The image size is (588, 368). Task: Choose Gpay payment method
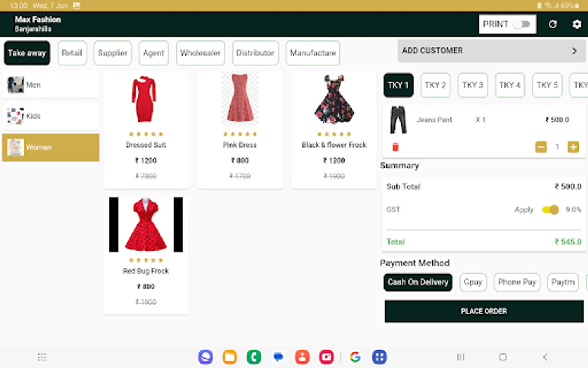pos(473,282)
